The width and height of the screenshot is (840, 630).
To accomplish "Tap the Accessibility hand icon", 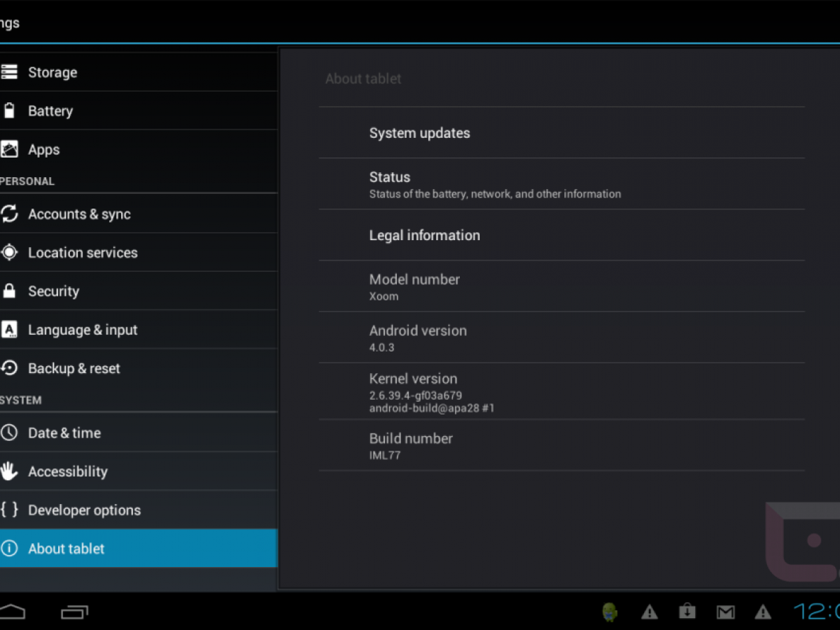I will click(9, 471).
